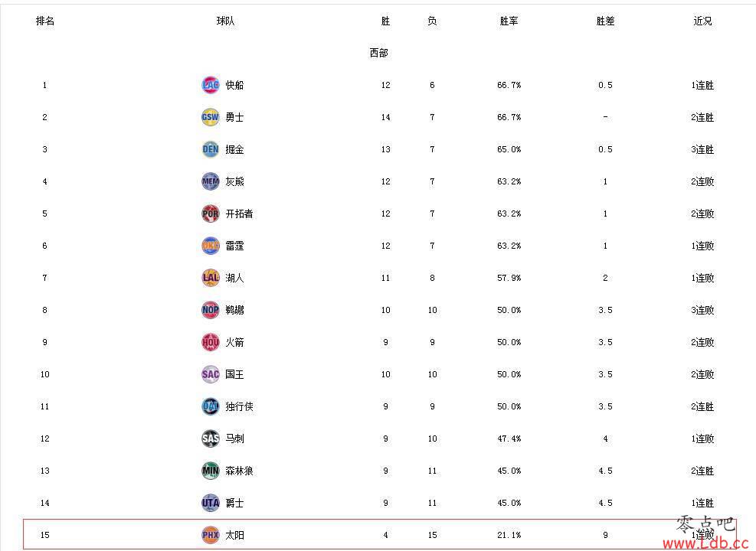Screen dimensions: 756x551
Task: Open the 独行侠 team name link
Action: [x=239, y=406]
